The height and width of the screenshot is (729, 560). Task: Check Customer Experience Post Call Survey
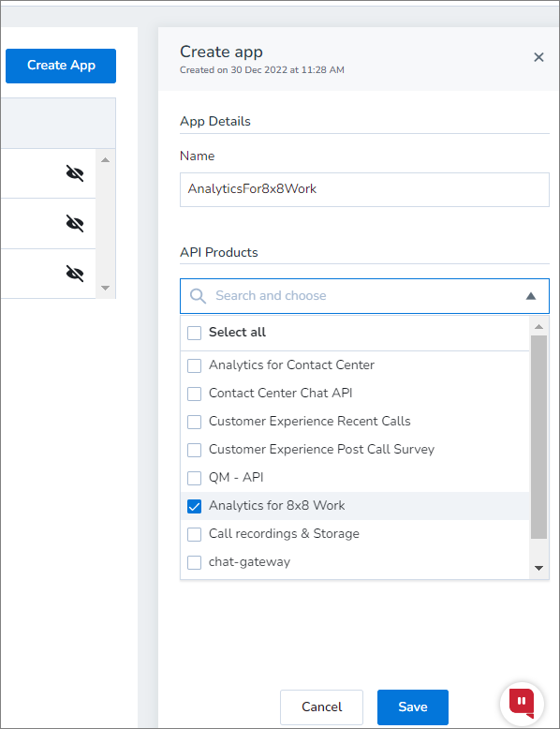pos(194,450)
